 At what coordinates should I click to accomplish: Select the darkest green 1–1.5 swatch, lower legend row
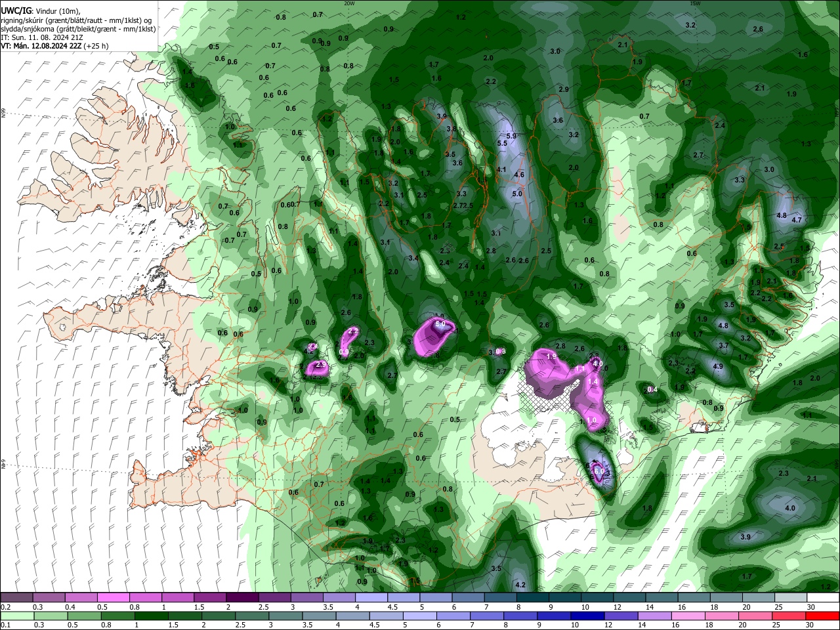click(152, 616)
